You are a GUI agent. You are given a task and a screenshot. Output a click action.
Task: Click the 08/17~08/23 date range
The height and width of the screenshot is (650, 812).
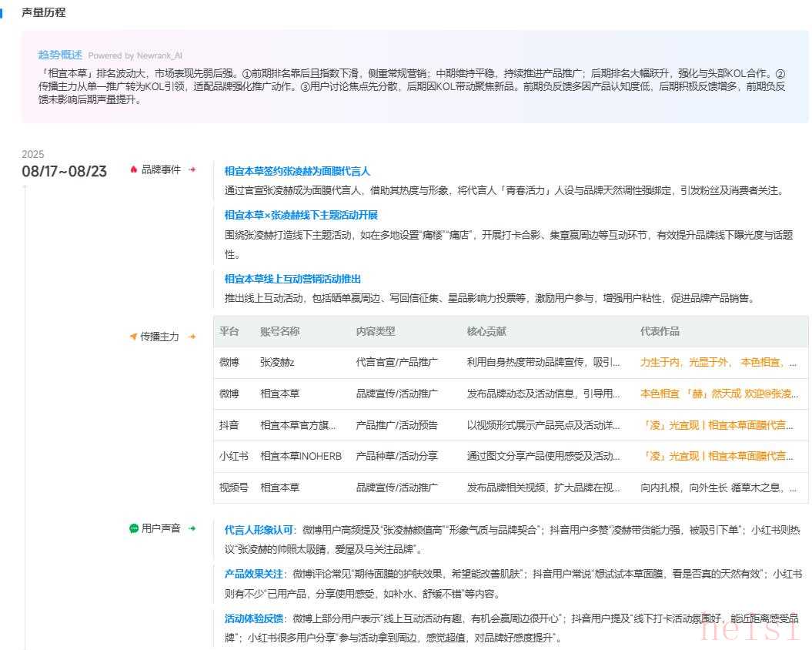tap(64, 172)
